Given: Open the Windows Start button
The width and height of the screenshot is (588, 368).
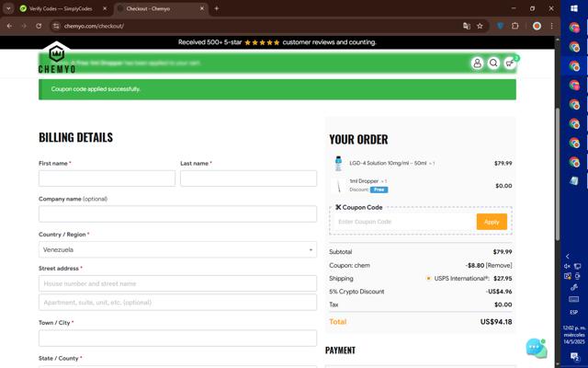Looking at the screenshot, I should (x=574, y=8).
